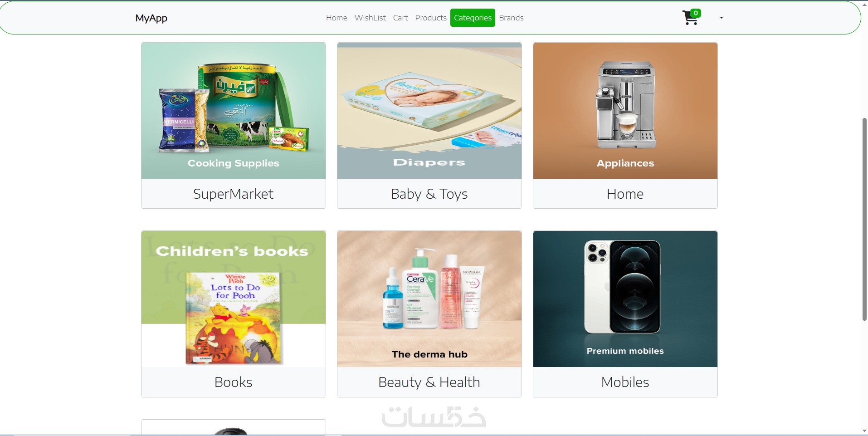Open The derma hub category image

[429, 299]
